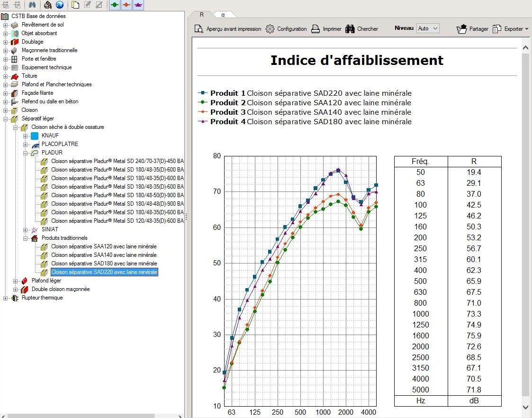Click the Toiture roof icon
Image resolution: width=532 pixels, height=418 pixels.
[x=14, y=76]
